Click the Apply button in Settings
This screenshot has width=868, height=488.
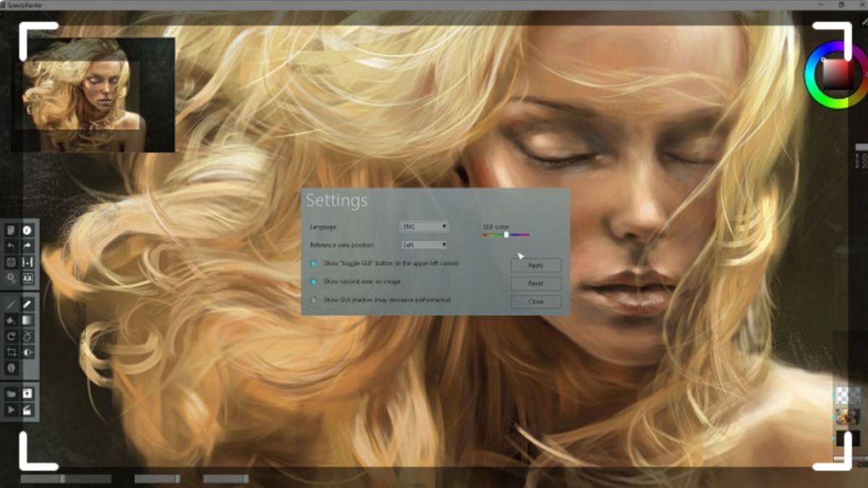click(x=536, y=265)
